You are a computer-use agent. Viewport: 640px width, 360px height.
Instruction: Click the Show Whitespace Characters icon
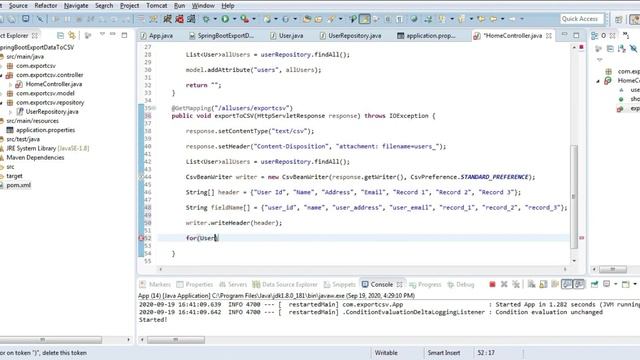[400, 19]
